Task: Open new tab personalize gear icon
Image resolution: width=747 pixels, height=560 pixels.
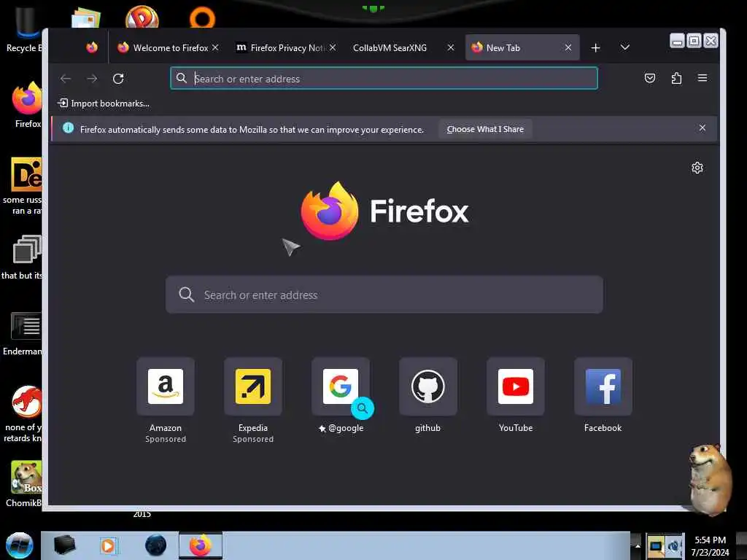Action: pos(697,168)
